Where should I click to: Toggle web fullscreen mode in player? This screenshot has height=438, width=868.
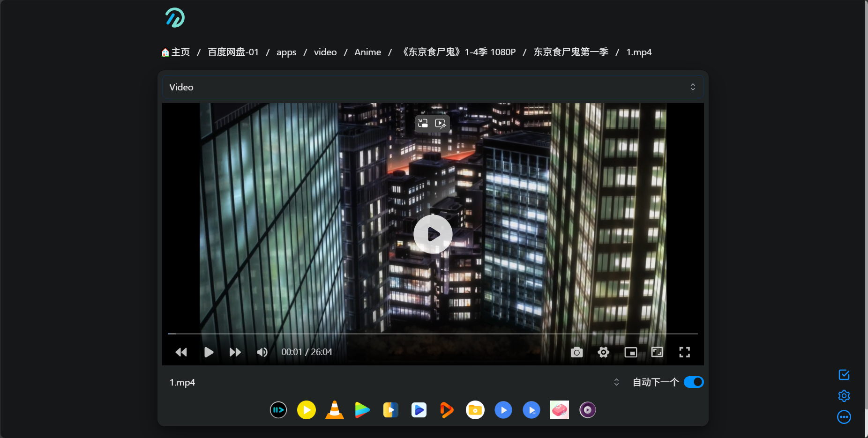[657, 352]
